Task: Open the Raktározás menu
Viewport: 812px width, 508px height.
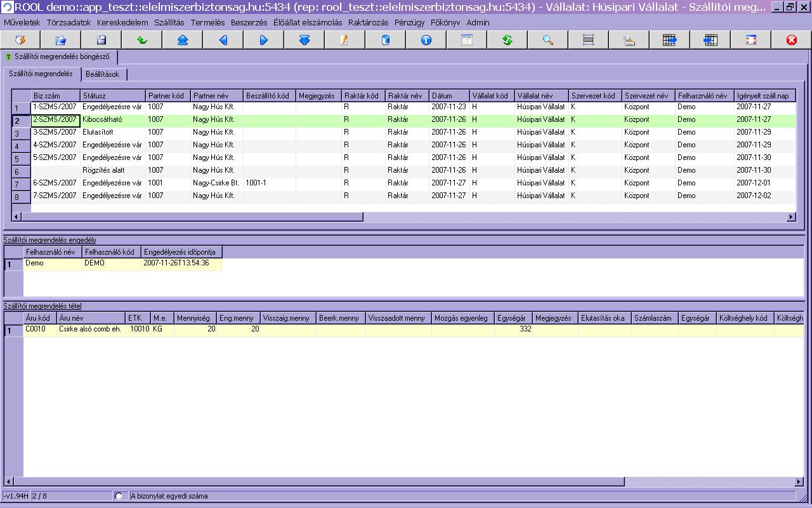Action: (368, 22)
